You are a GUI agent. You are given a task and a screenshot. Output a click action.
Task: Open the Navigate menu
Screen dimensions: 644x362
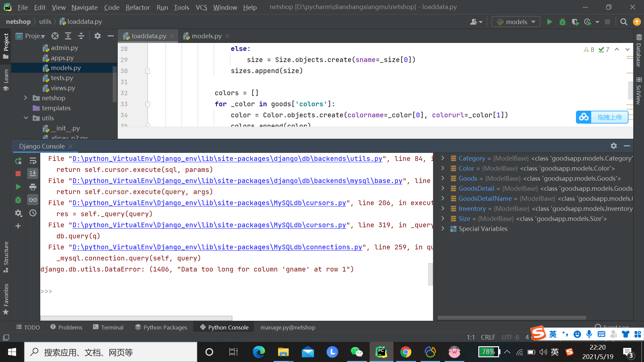click(x=85, y=7)
